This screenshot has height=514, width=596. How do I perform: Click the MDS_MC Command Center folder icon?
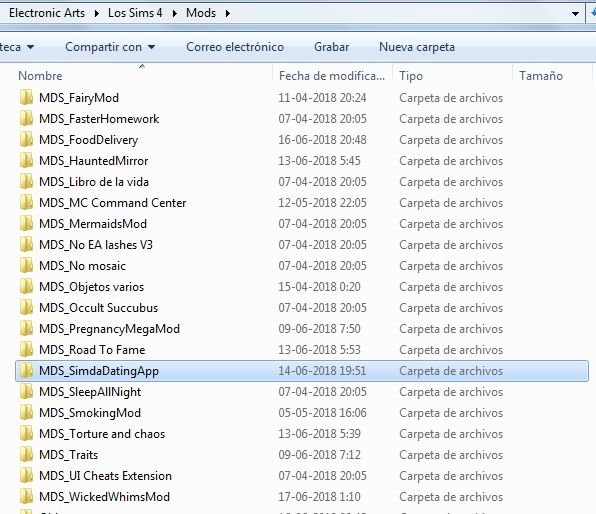point(26,203)
